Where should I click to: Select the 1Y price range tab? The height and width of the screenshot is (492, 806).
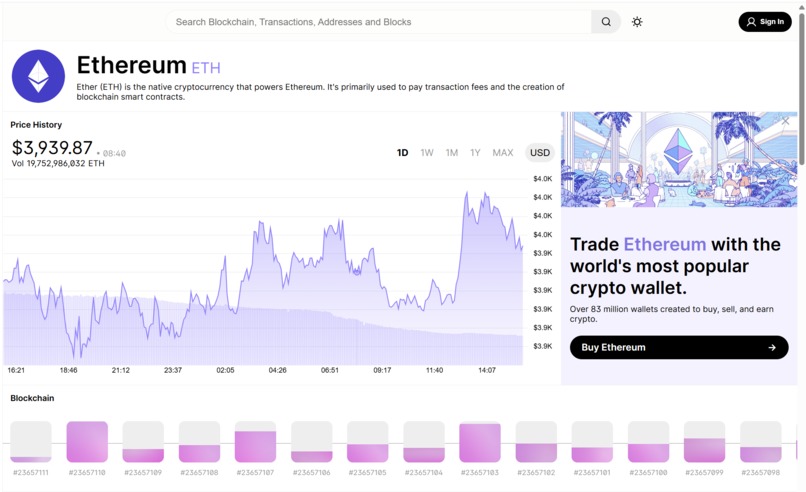point(475,153)
